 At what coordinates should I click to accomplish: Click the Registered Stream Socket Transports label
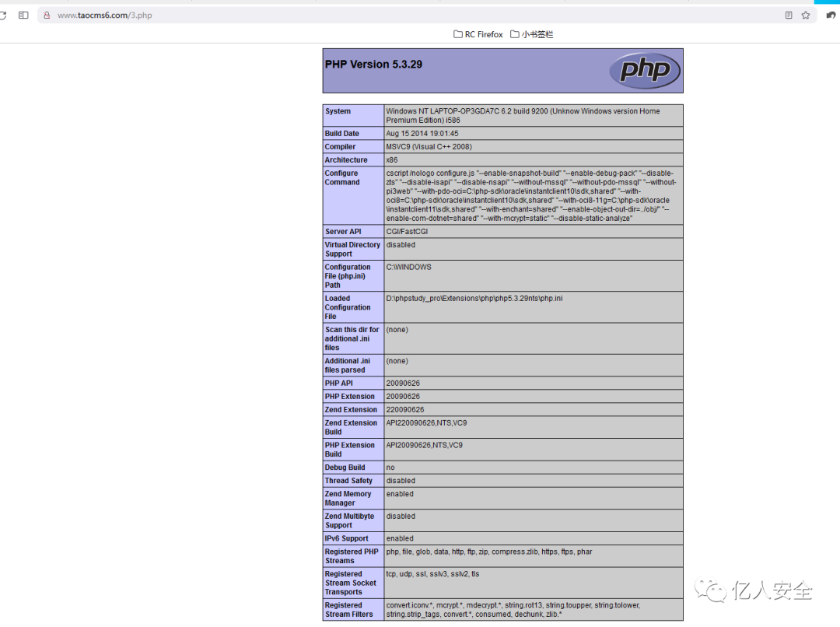pyautogui.click(x=351, y=583)
